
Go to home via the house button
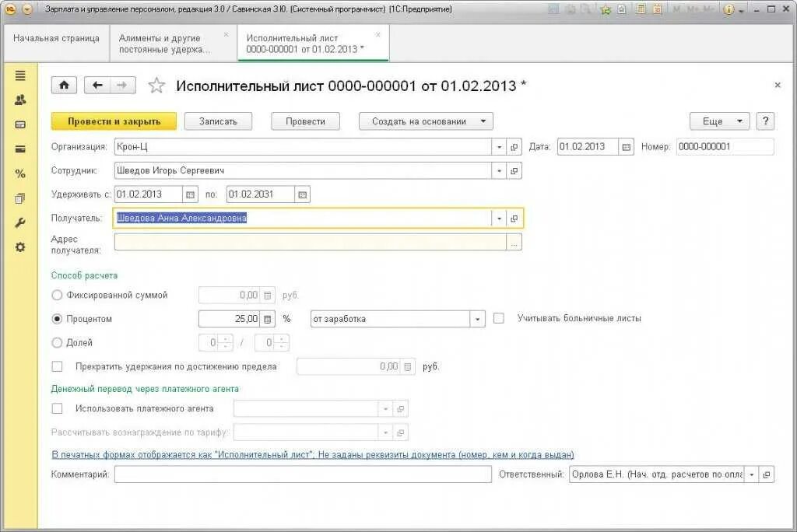tap(64, 86)
